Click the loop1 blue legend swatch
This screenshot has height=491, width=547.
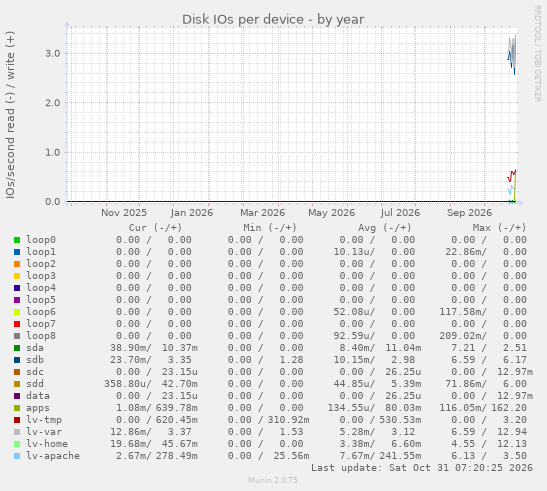pyautogui.click(x=17, y=252)
